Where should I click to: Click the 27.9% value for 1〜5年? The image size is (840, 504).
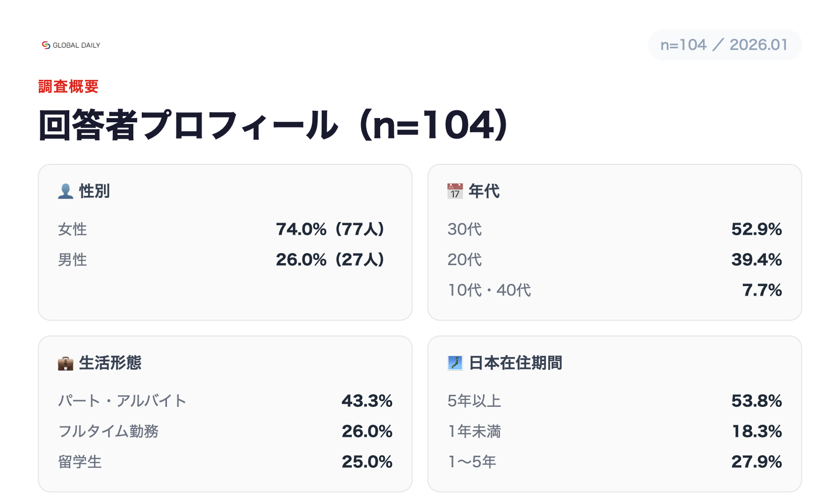point(757,462)
